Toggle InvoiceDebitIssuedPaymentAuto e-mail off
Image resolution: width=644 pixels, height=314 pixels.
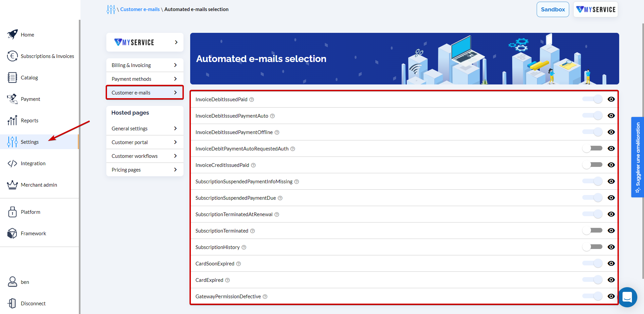[x=592, y=116]
